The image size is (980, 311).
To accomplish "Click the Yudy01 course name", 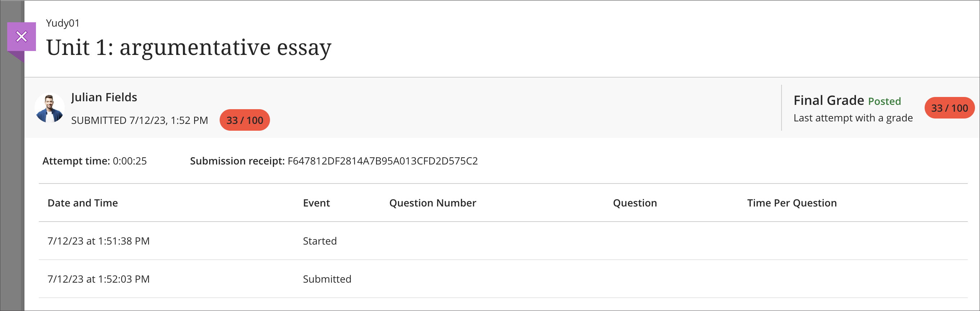I will click(x=63, y=23).
